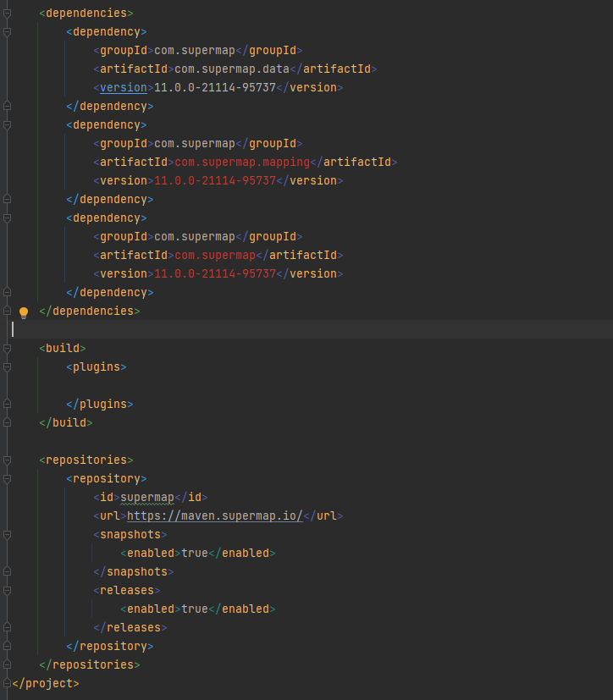Click fold marker beside closing </releases>
The height and width of the screenshot is (700, 613).
point(7,627)
